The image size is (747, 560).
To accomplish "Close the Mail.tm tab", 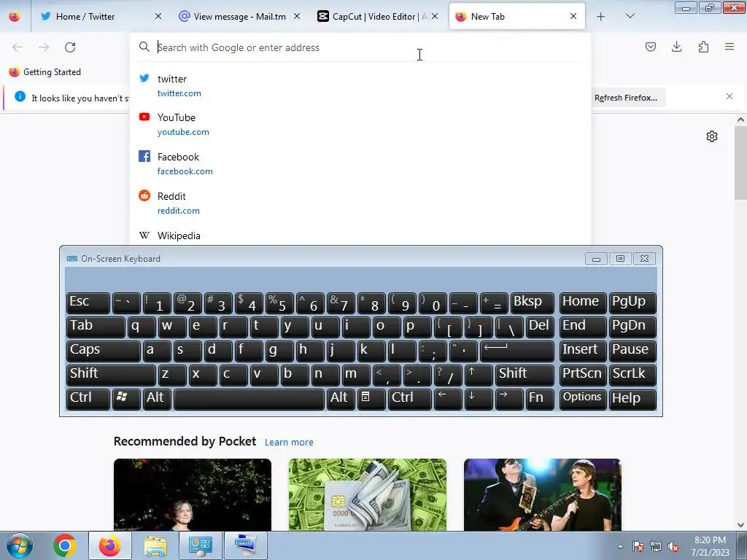I will click(x=297, y=16).
